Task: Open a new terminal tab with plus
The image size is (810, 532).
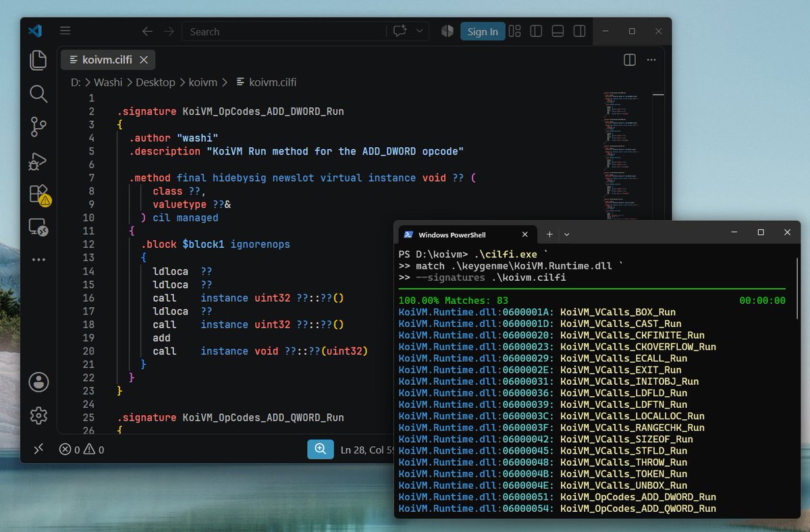Action: 549,234
